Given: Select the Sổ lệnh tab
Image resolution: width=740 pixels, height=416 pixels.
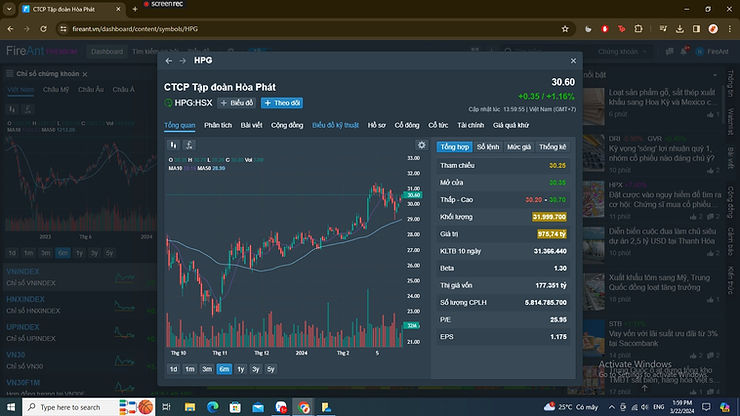Looking at the screenshot, I should (488, 147).
